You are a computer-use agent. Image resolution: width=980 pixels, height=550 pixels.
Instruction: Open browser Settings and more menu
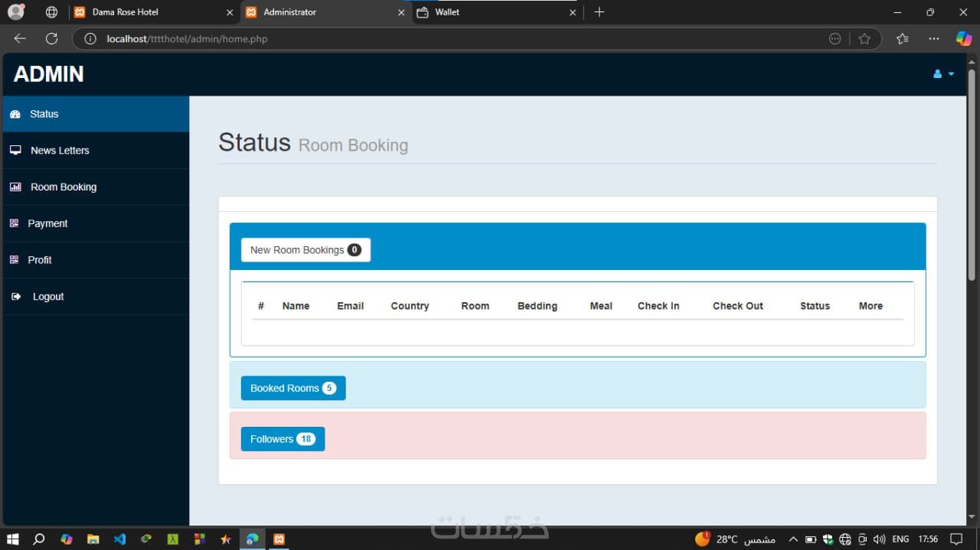point(933,39)
